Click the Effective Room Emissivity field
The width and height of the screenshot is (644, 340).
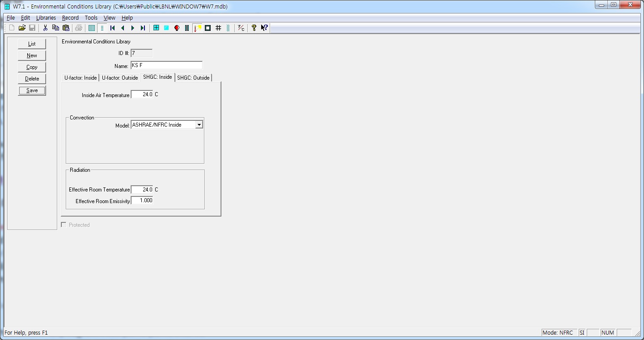coord(142,200)
